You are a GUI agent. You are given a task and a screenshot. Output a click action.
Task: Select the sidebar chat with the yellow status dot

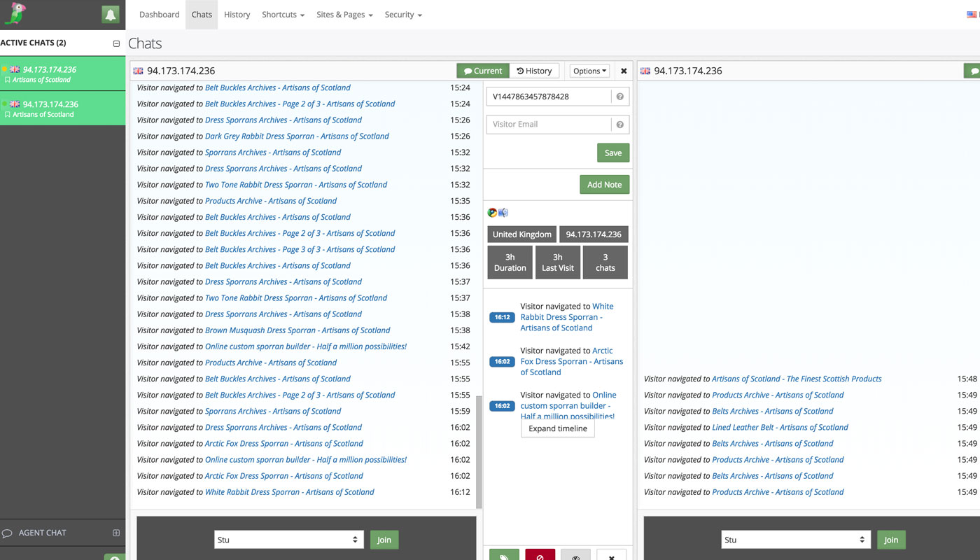(63, 74)
